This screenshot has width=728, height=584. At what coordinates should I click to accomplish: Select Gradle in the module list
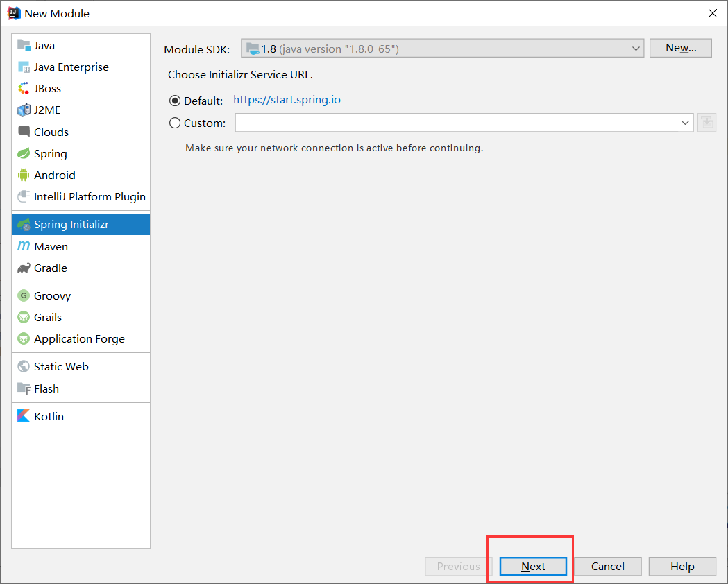pyautogui.click(x=81, y=268)
